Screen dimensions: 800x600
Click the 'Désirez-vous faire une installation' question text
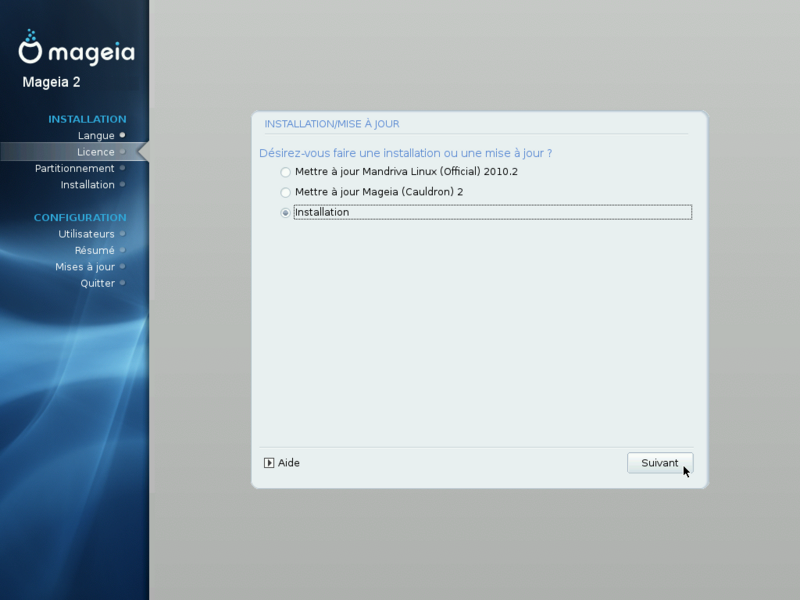pos(406,153)
